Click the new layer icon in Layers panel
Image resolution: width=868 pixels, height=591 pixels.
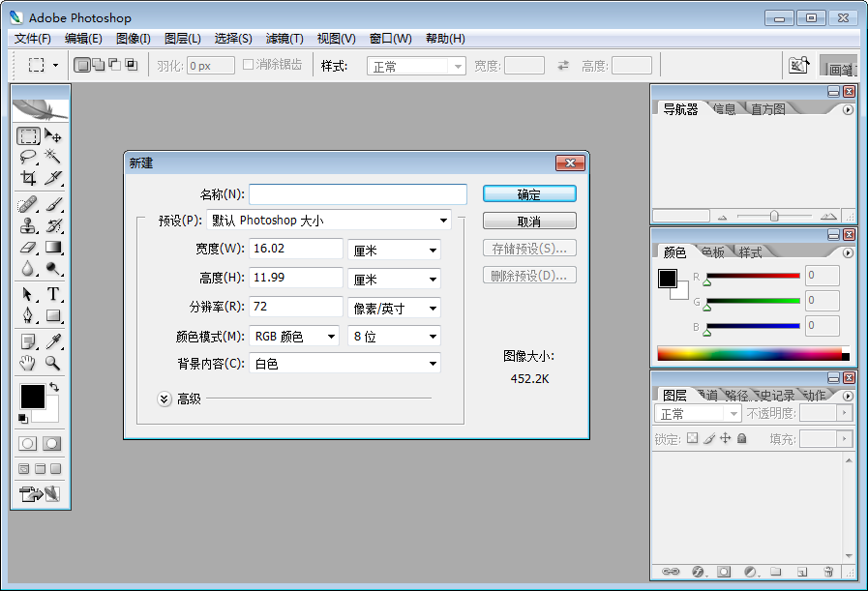[x=802, y=572]
